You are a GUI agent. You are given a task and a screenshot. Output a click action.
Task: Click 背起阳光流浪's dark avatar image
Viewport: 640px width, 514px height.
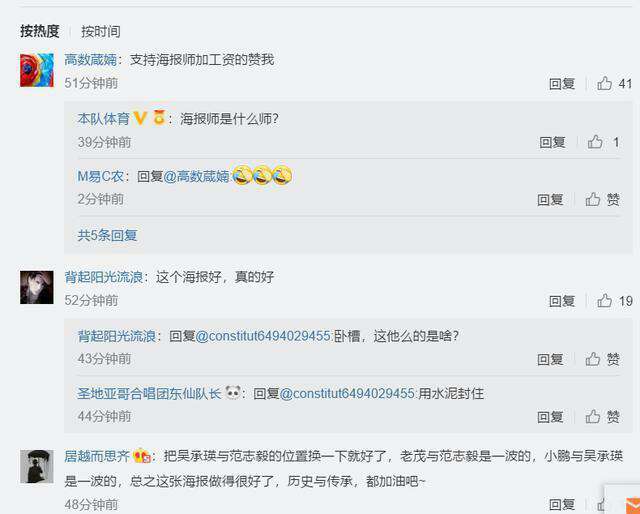point(37,287)
